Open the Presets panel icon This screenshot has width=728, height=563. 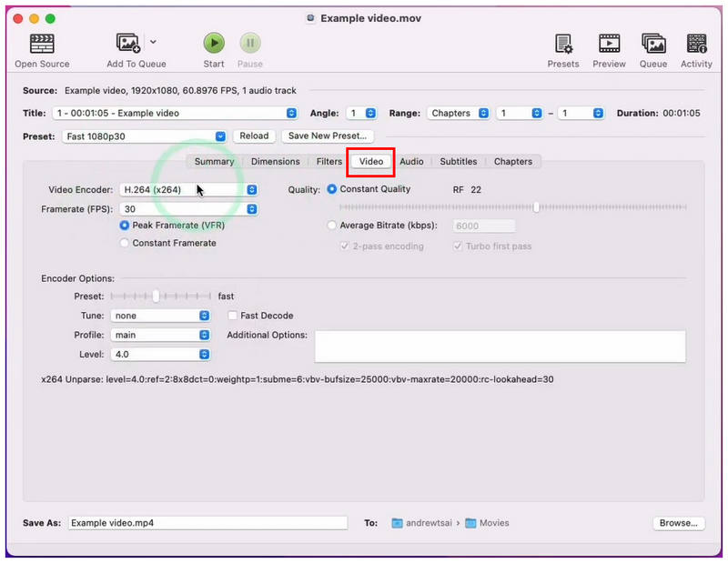tap(563, 44)
